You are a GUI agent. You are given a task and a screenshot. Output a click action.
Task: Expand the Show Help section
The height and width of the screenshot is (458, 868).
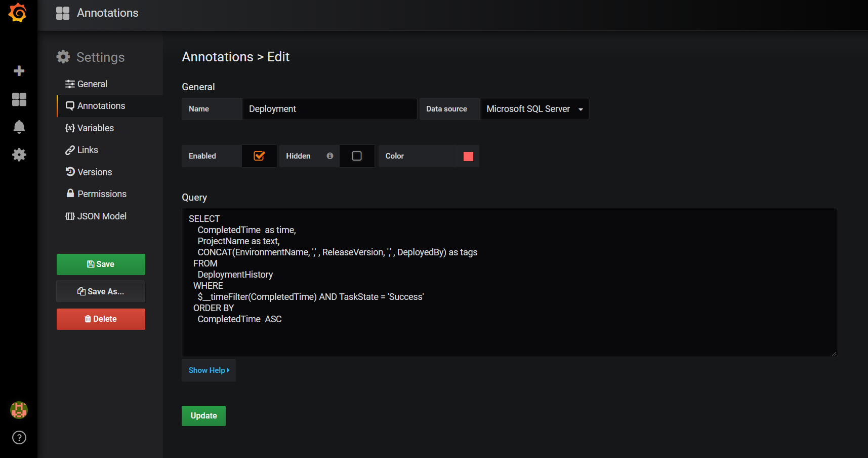(x=209, y=370)
